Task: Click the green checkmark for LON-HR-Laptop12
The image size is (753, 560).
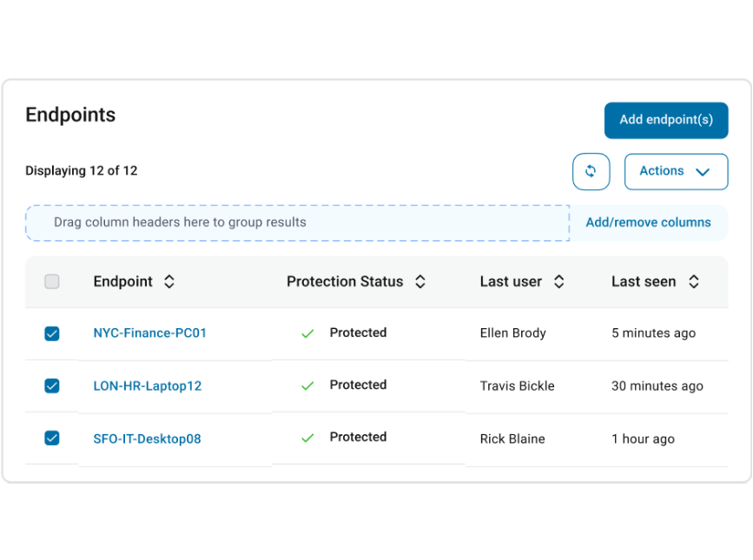Action: [307, 385]
